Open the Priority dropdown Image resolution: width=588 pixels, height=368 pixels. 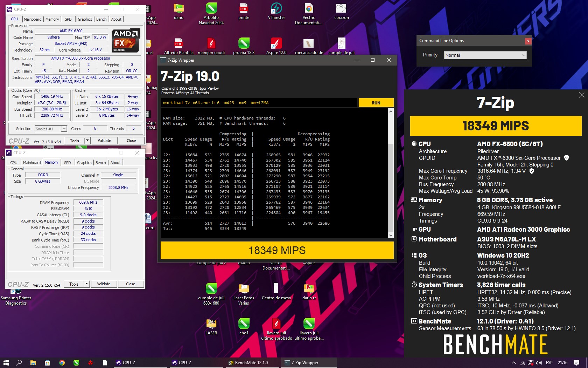point(485,55)
